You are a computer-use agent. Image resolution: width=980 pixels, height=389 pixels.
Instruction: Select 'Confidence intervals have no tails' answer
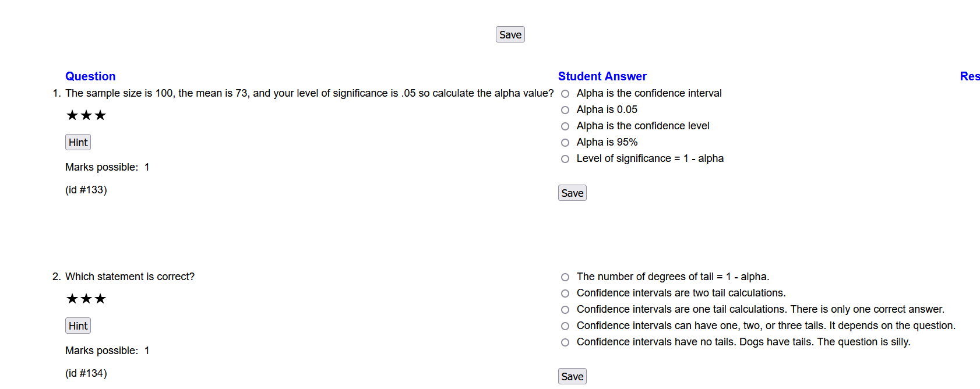pos(565,342)
